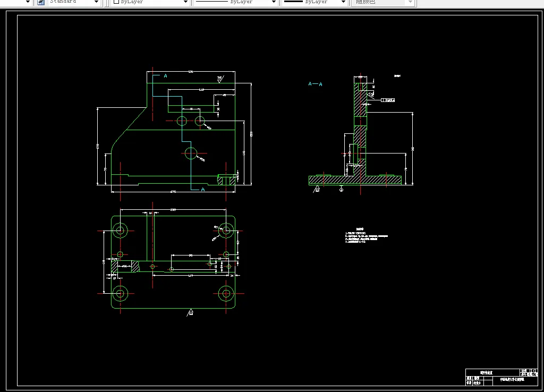Select the geometric tolerance frame in section view

(x=387, y=100)
